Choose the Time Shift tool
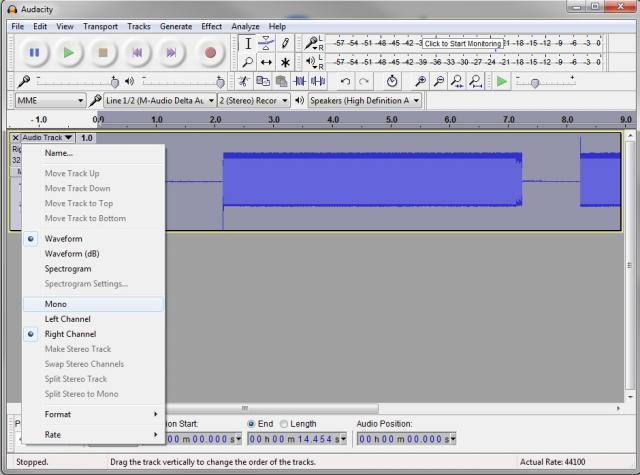Screen dimensions: 640x475 266,62
